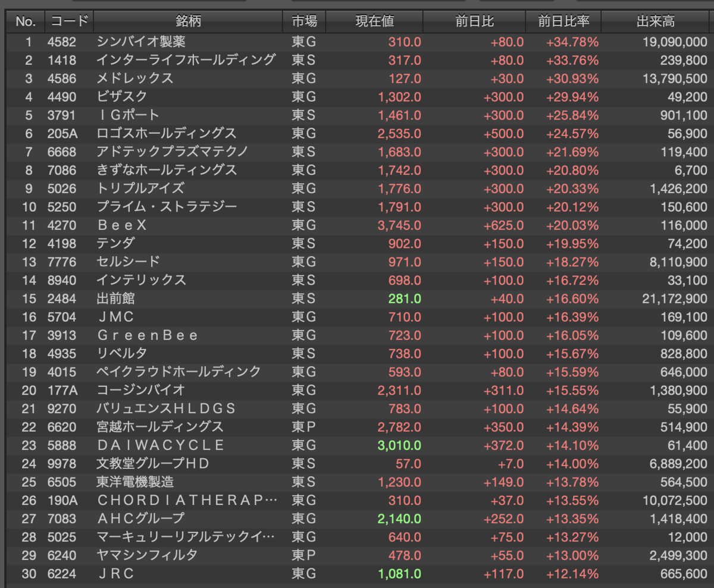Screen dimensions: 714x588
Task: Sort by the 前日比 column header
Action: click(474, 22)
